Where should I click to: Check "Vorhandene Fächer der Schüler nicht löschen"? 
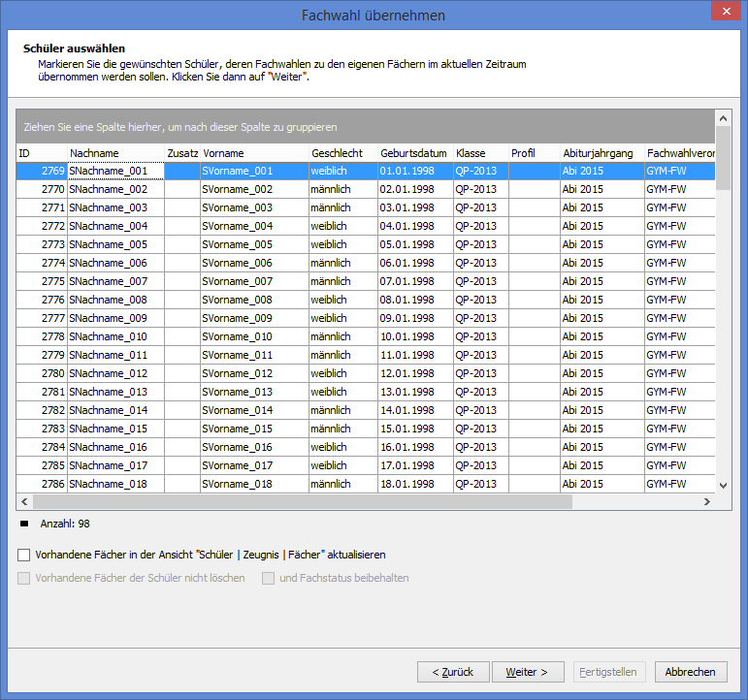click(x=24, y=579)
